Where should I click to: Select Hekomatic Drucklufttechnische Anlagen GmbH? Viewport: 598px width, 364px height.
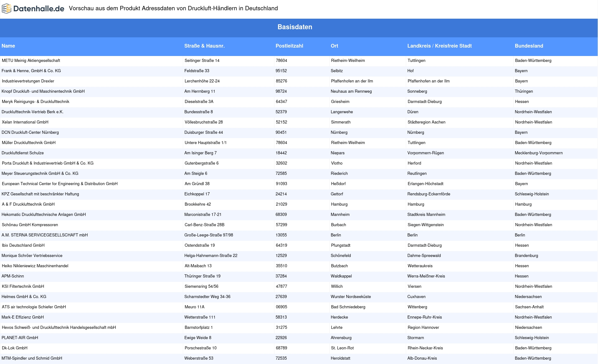(x=44, y=215)
